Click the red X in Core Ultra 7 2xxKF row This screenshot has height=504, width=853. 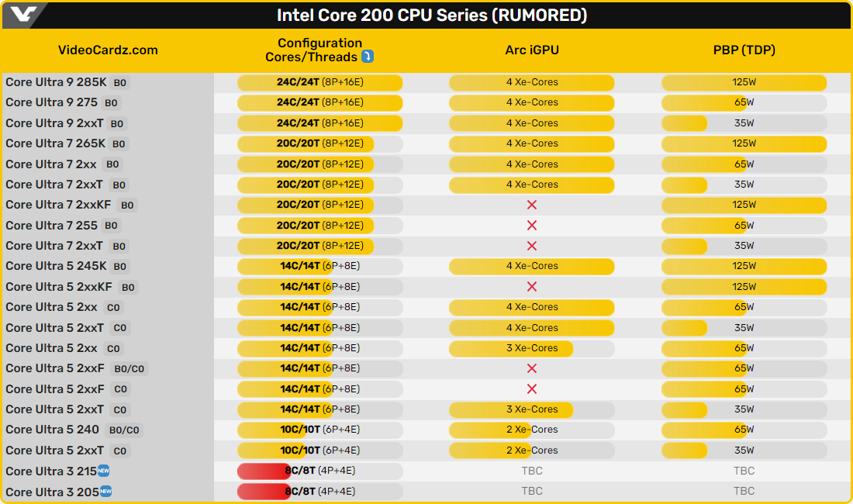(x=532, y=205)
